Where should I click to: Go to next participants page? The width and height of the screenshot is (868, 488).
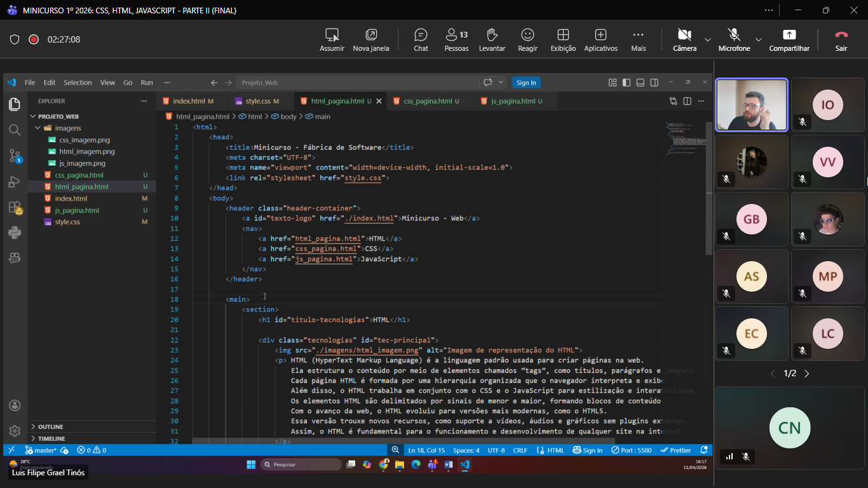click(807, 374)
